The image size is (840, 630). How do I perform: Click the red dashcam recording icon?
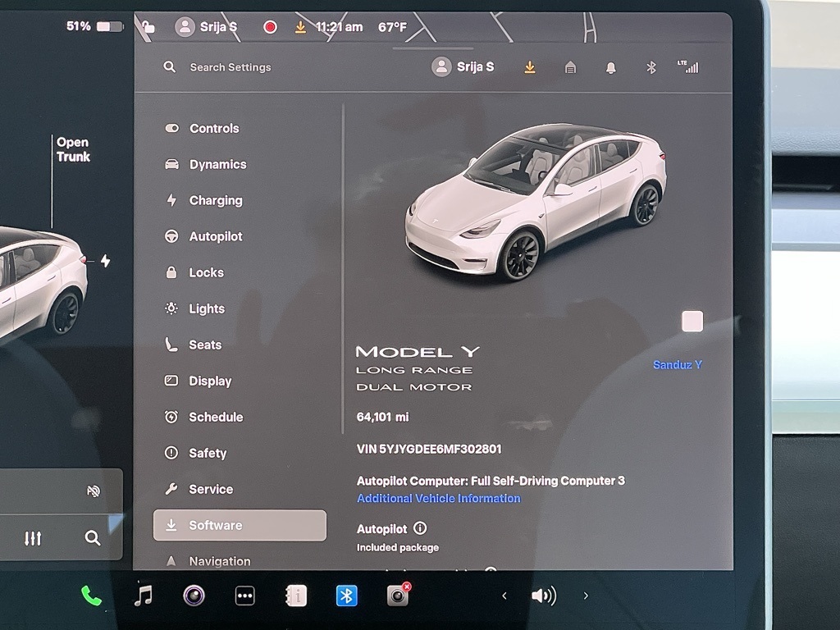(x=270, y=27)
